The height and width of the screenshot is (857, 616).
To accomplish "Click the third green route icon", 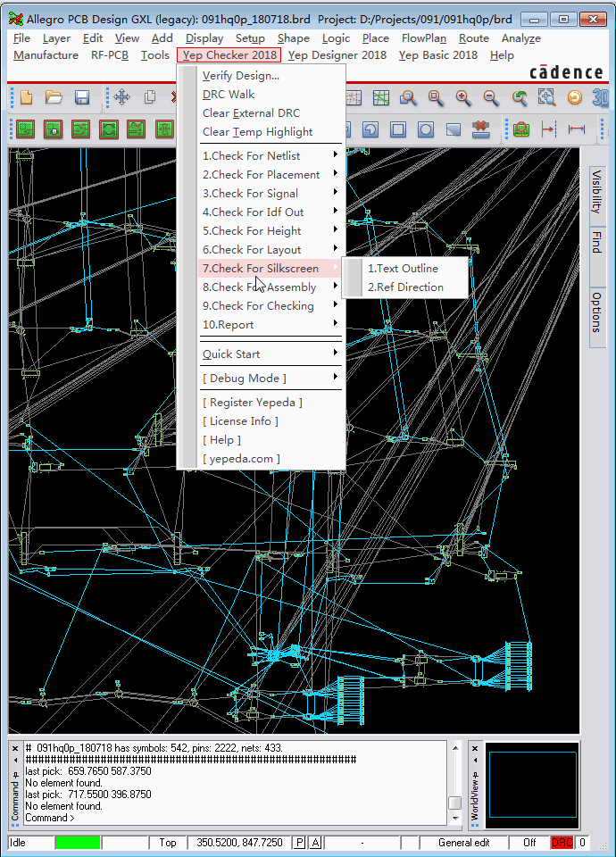I will pos(81,129).
